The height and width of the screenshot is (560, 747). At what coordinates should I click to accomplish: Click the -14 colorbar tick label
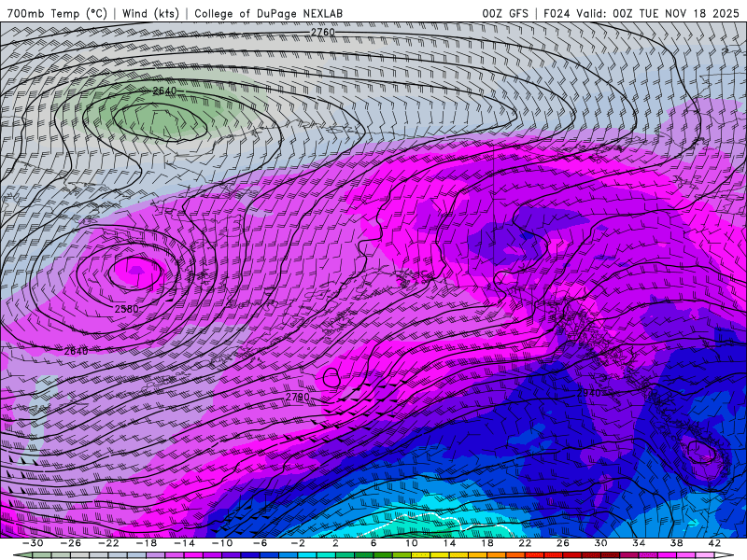[184, 543]
